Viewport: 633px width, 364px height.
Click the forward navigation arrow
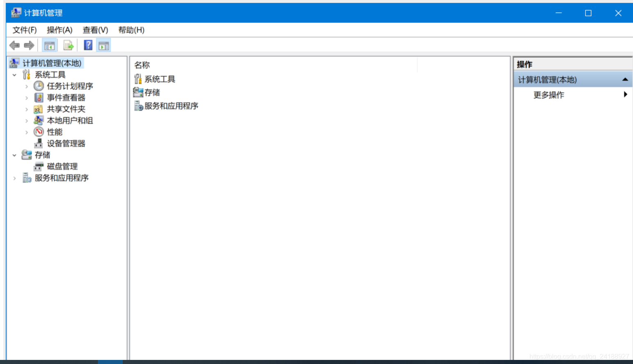coord(29,45)
